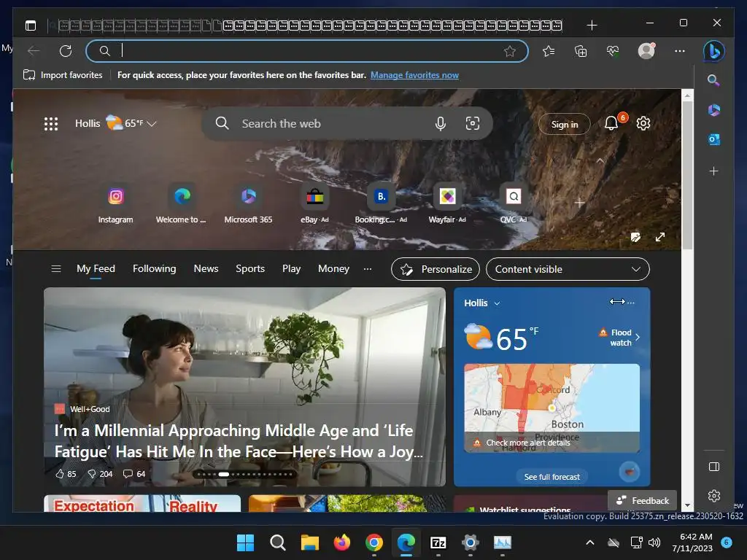Open the QVC quick link

coord(514,204)
